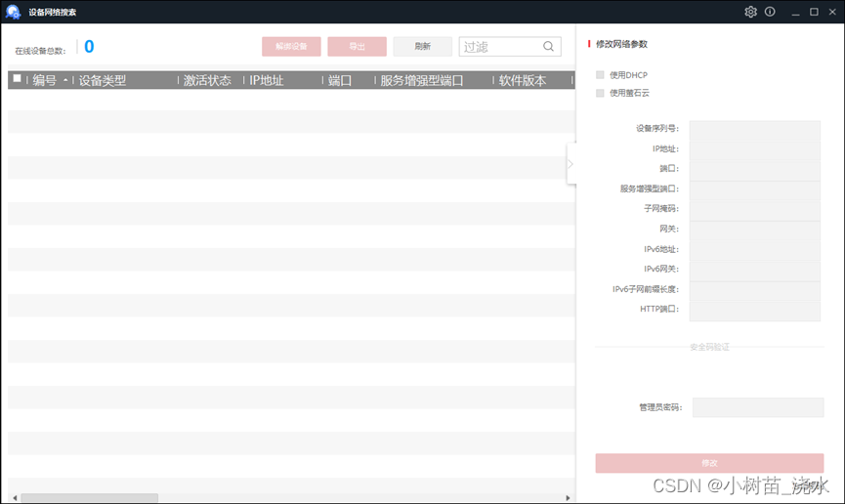Click the 管理员密码 password field
The height and width of the screenshot is (504, 845).
point(758,407)
